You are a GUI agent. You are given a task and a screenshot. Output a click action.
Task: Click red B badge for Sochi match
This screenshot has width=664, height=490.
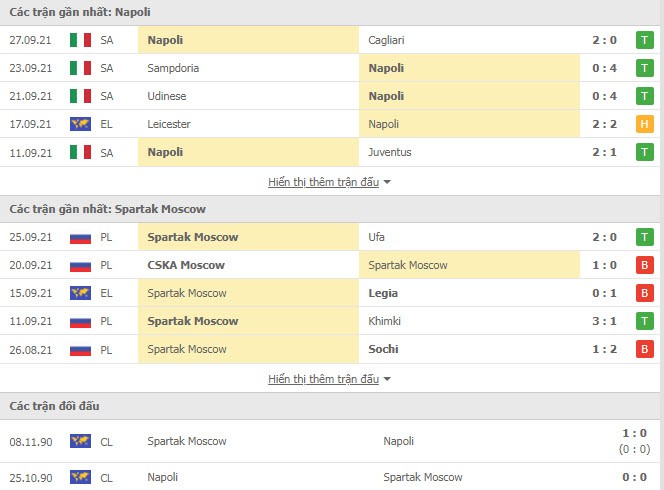(x=645, y=349)
